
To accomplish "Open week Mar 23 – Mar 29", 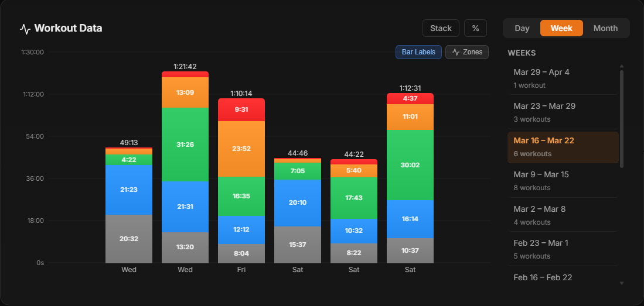I will (563, 112).
